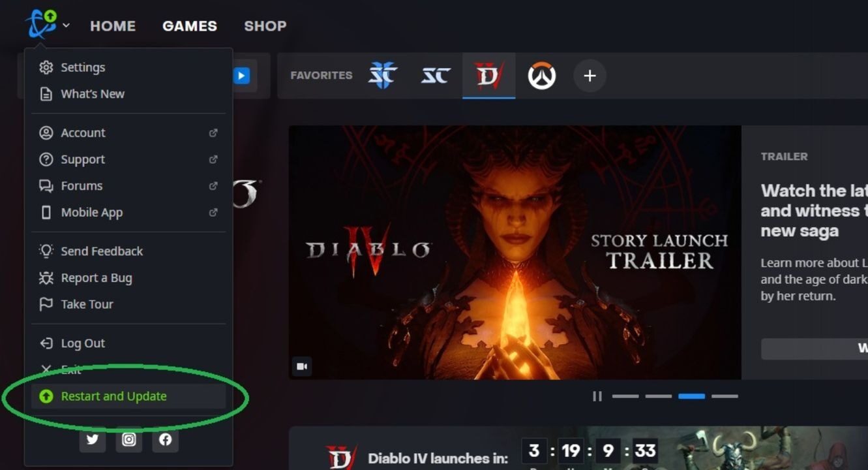Select Diablo IV favorites tab
Viewport: 868px width, 470px height.
(489, 76)
